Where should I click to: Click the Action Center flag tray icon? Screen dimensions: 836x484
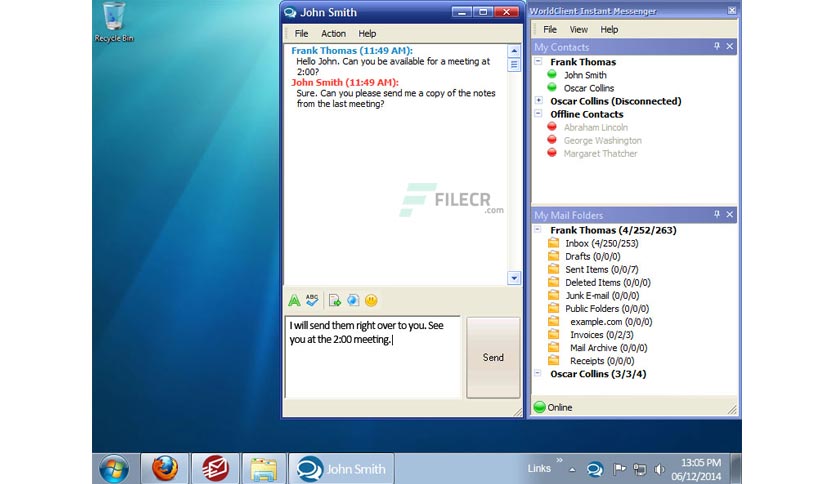(x=620, y=469)
